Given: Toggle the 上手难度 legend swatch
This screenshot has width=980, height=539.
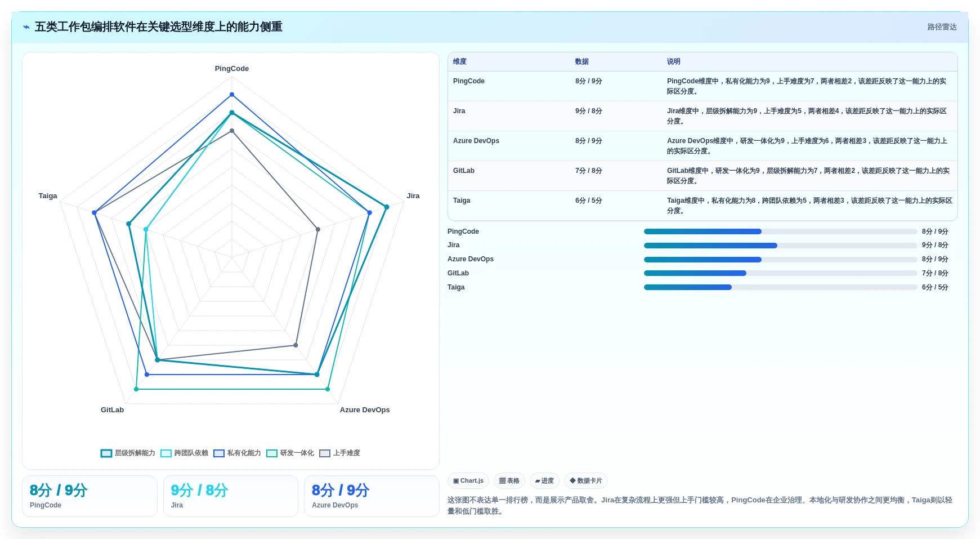Looking at the screenshot, I should pyautogui.click(x=325, y=453).
